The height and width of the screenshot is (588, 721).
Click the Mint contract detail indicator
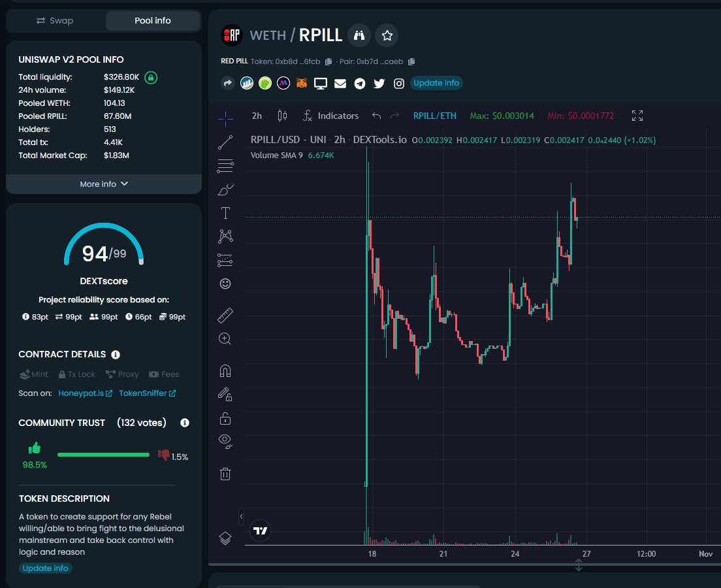(x=33, y=374)
